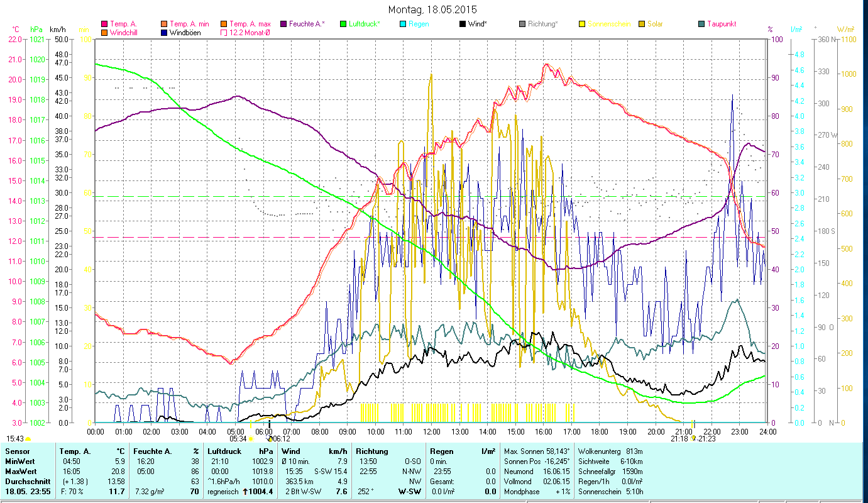Click the yellow sun icon beside 15:43

coord(28,439)
